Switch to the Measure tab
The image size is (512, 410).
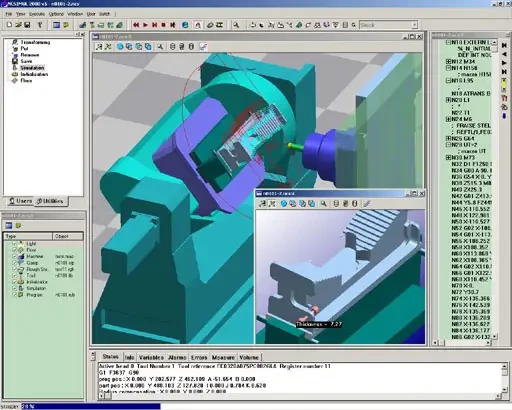[223, 357]
